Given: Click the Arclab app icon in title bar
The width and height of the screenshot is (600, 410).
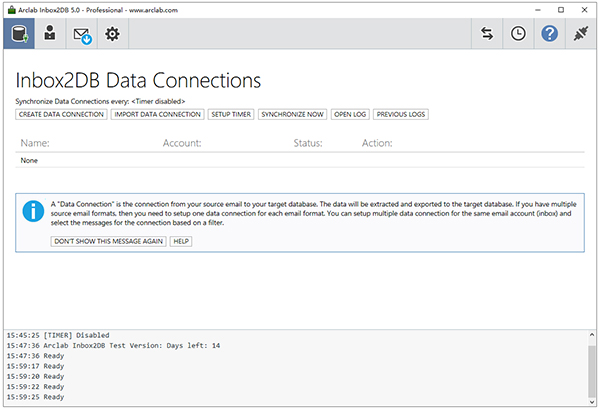Looking at the screenshot, I should (x=12, y=10).
